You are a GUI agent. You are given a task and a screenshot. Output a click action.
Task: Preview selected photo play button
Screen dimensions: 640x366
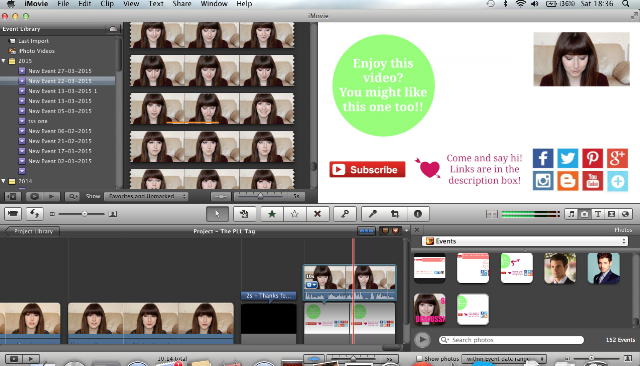(x=422, y=339)
